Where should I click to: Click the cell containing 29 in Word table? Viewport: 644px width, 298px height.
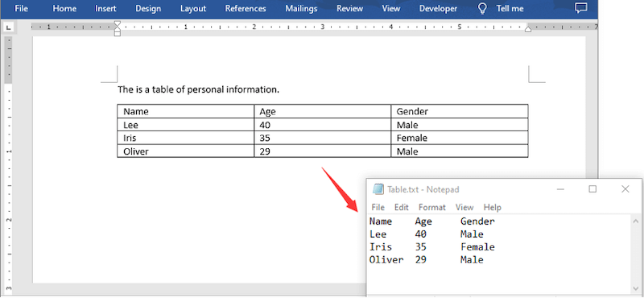click(323, 151)
